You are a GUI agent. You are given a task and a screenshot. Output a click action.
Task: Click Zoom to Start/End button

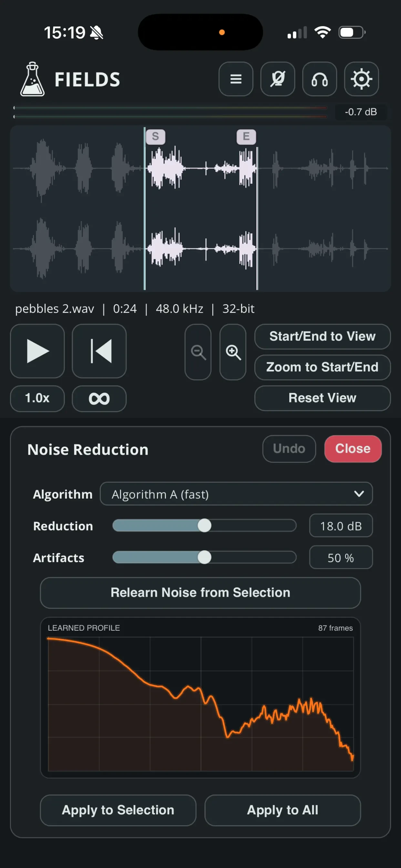(323, 367)
